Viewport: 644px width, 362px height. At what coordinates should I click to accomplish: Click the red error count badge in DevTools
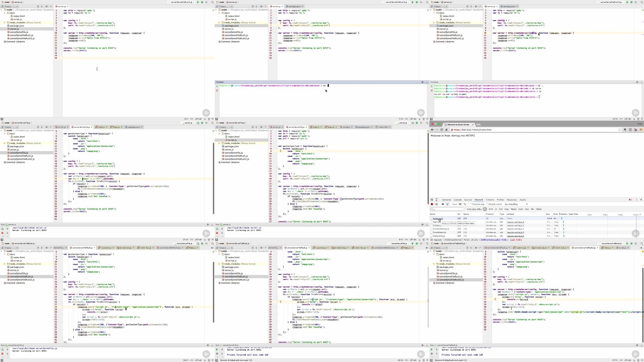[630, 200]
